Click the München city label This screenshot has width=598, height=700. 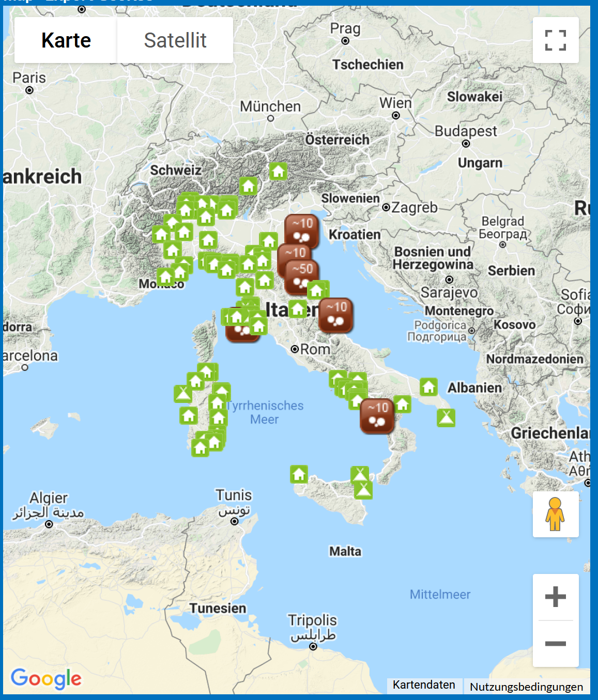pos(270,106)
